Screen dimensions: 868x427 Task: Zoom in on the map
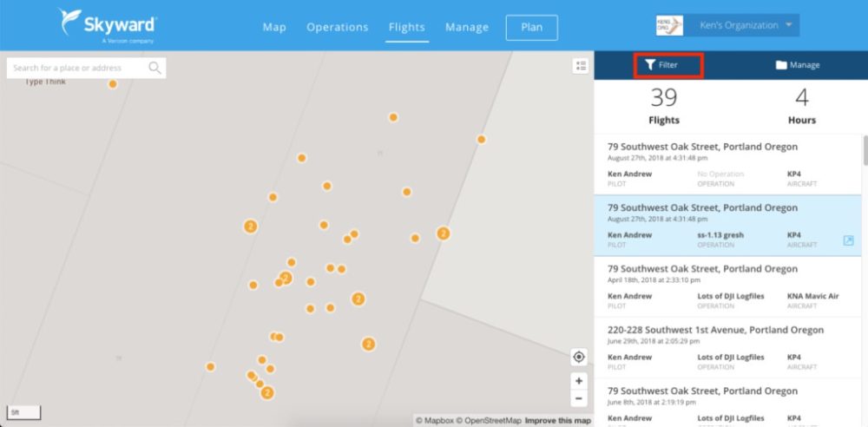(579, 381)
